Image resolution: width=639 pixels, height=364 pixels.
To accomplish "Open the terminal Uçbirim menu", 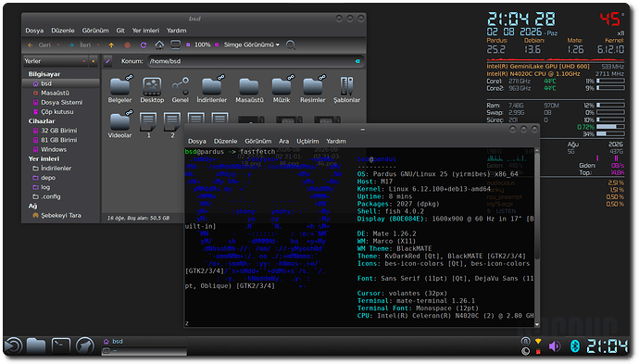I will tap(307, 142).
